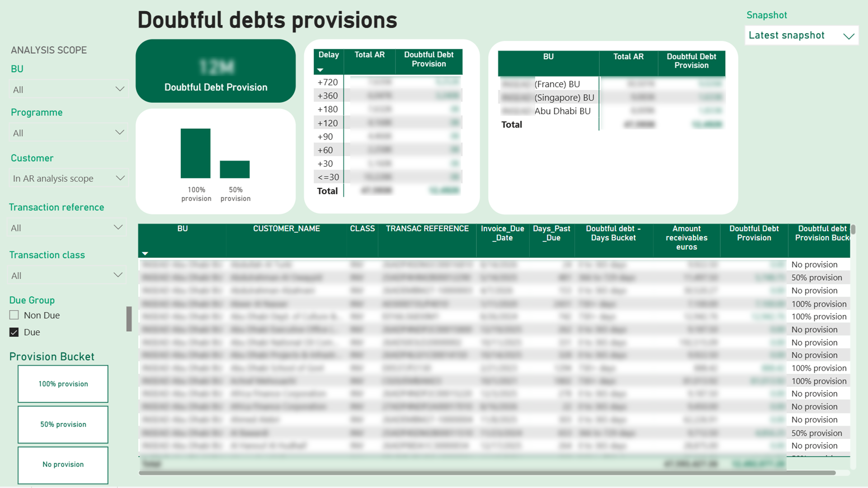
Task: Click the horizontal scrollbar under details table
Action: tap(487, 473)
